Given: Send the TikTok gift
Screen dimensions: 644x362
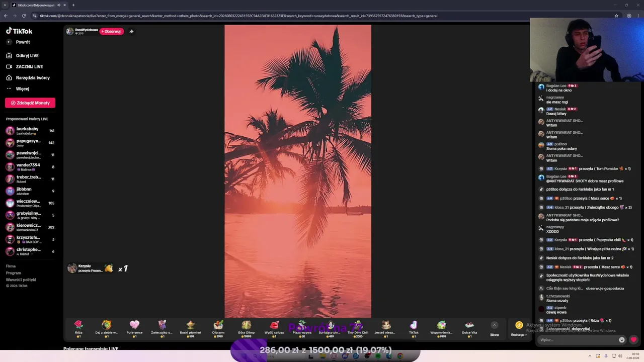Looking at the screenshot, I should [x=414, y=328].
